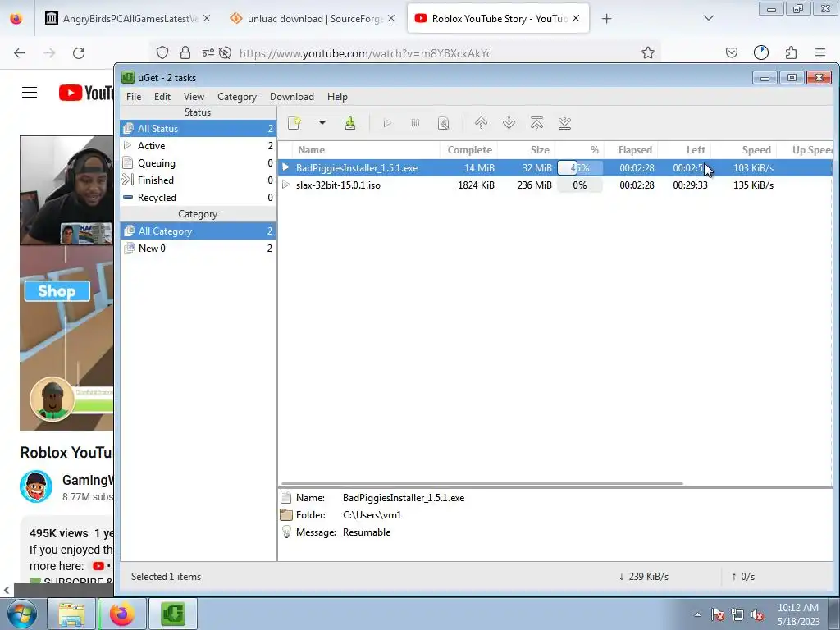
Task: Click the horizontal scrollbar under the download list
Action: pos(482,483)
